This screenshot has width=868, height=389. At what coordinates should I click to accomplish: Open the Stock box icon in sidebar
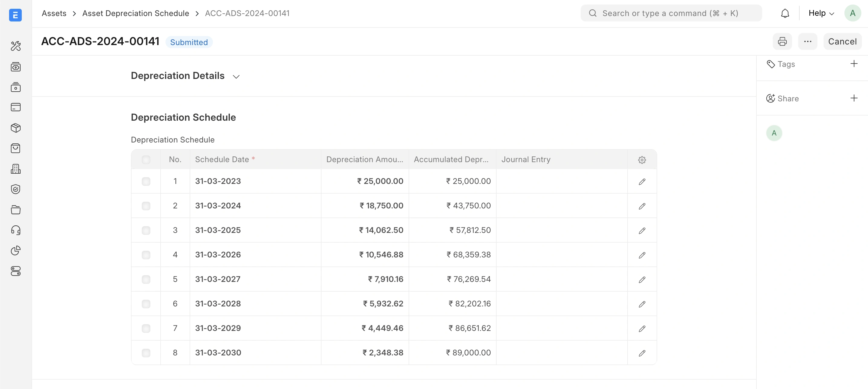click(x=15, y=128)
